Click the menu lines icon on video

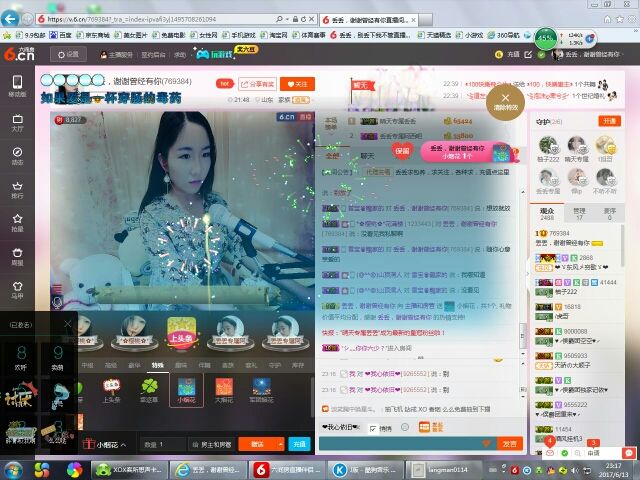[57, 289]
